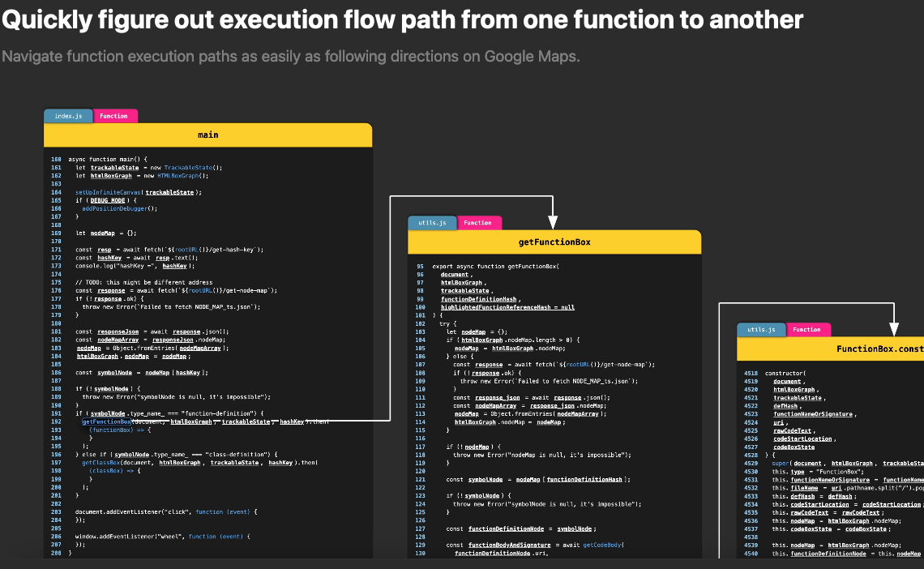Click response_json declaration on line 111
The image size is (924, 569).
pos(498,398)
